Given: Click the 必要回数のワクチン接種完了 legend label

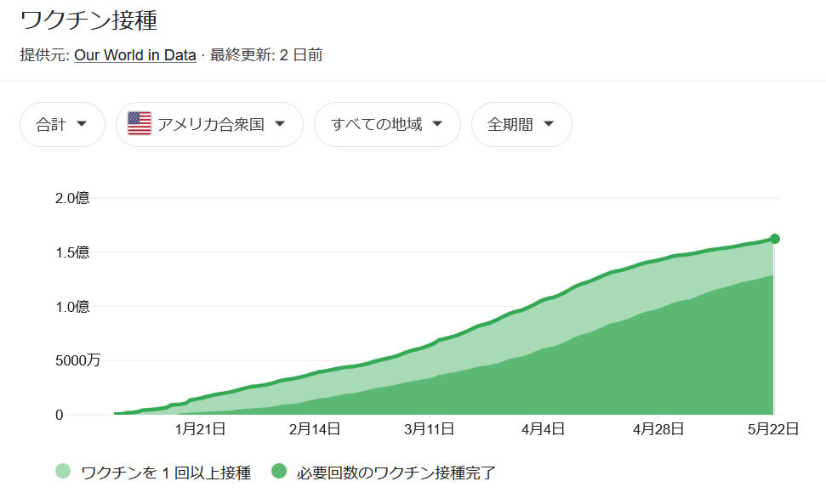Looking at the screenshot, I should coord(396,473).
